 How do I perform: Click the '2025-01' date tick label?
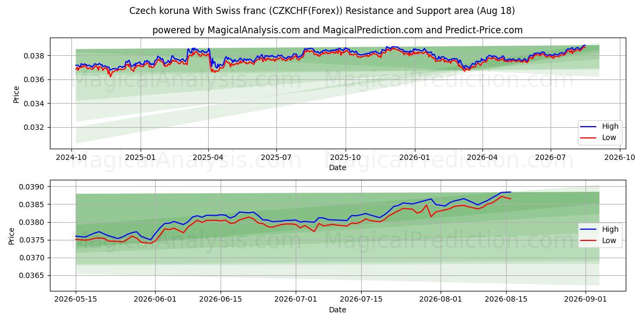(x=141, y=158)
